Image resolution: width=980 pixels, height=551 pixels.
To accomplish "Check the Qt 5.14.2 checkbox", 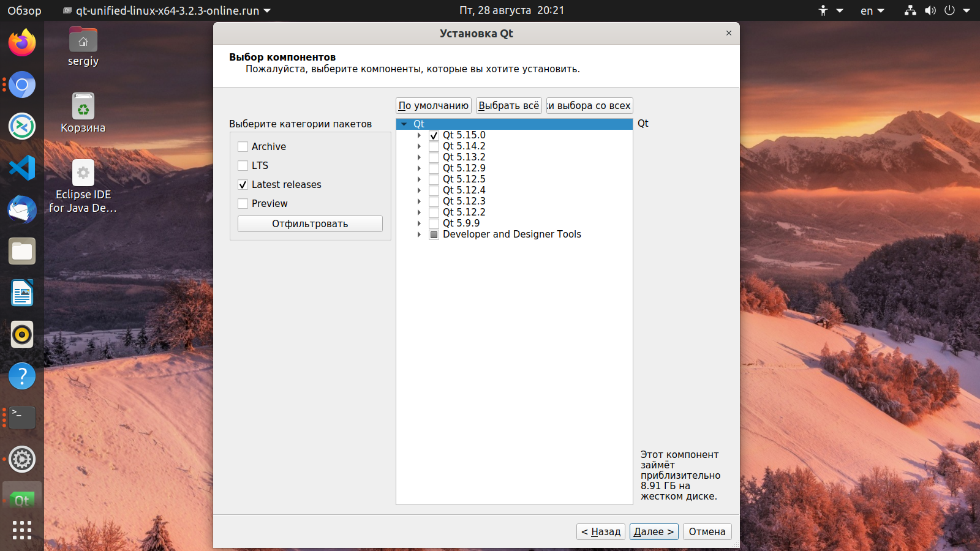I will [x=434, y=146].
